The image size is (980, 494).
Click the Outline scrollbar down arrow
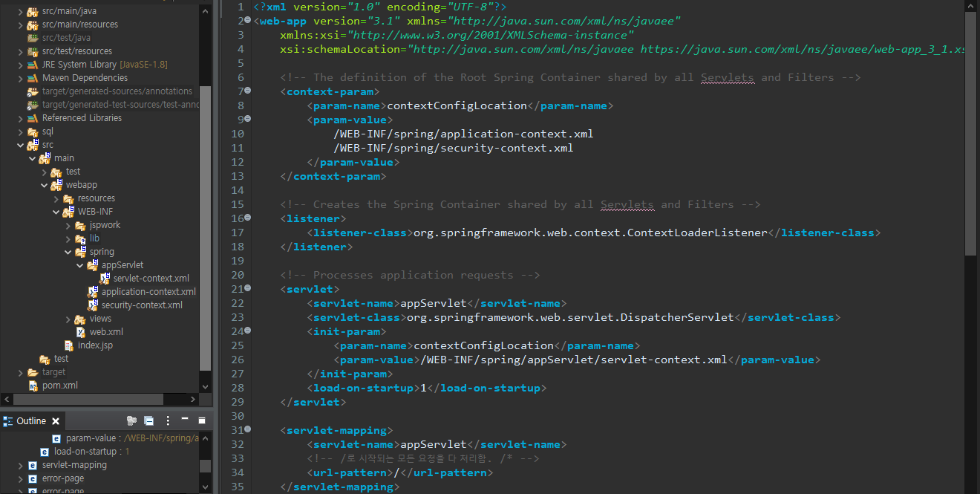tap(206, 487)
